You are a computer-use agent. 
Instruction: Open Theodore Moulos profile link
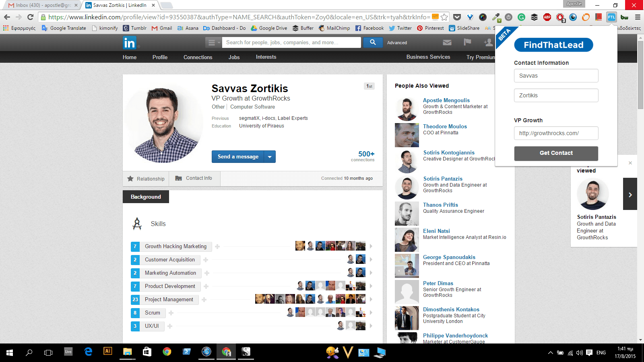(445, 126)
